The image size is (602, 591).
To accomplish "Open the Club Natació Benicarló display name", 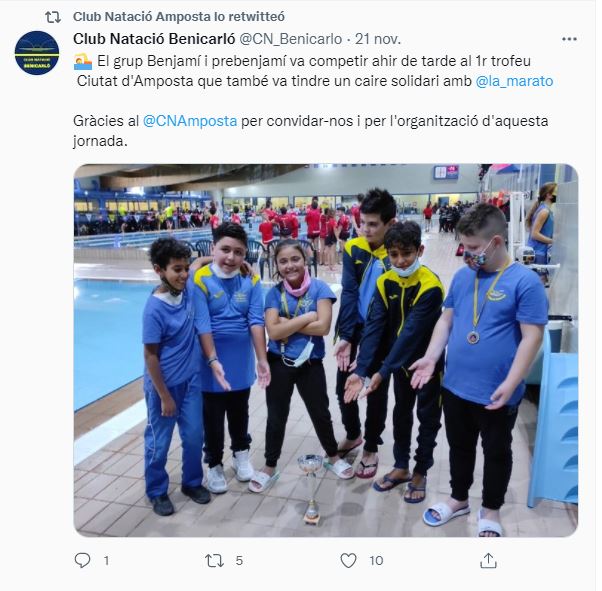I will click(x=154, y=39).
